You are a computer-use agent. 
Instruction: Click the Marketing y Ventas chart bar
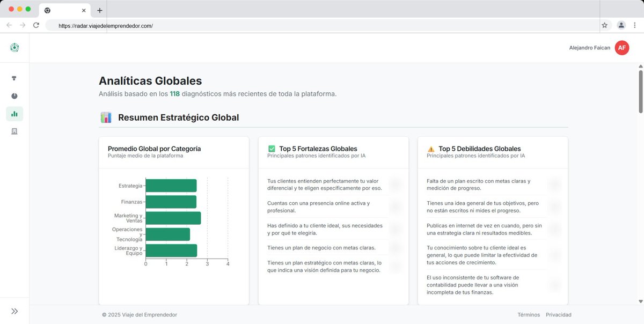(173, 218)
